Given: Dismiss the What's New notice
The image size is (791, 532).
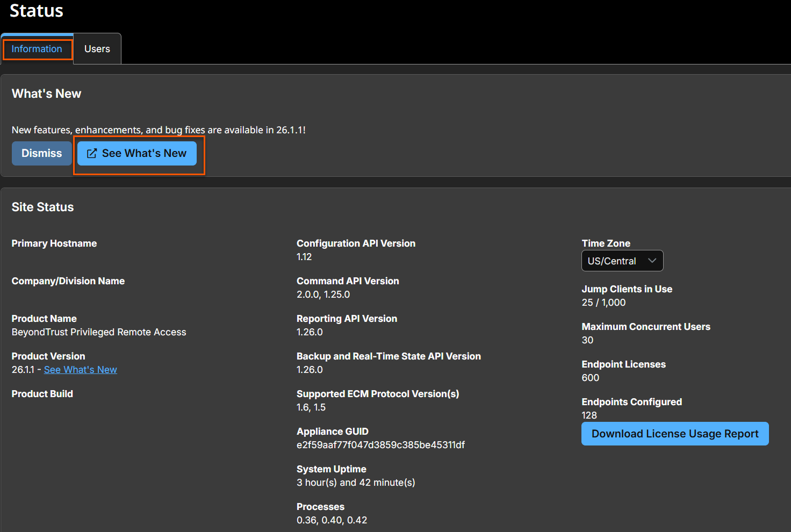Looking at the screenshot, I should [42, 153].
